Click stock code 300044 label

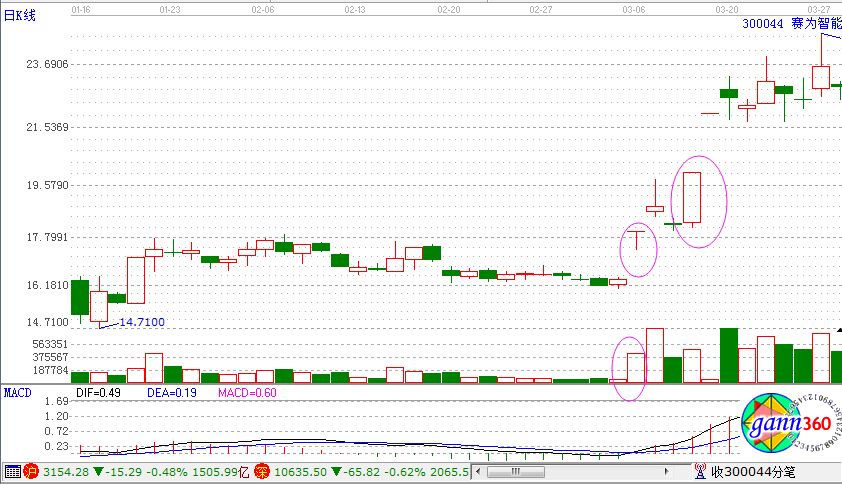point(763,21)
